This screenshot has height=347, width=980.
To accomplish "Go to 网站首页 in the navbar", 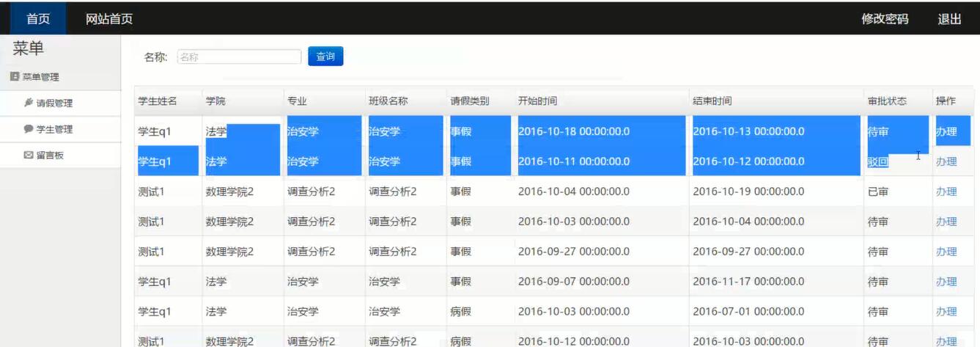I will point(109,19).
